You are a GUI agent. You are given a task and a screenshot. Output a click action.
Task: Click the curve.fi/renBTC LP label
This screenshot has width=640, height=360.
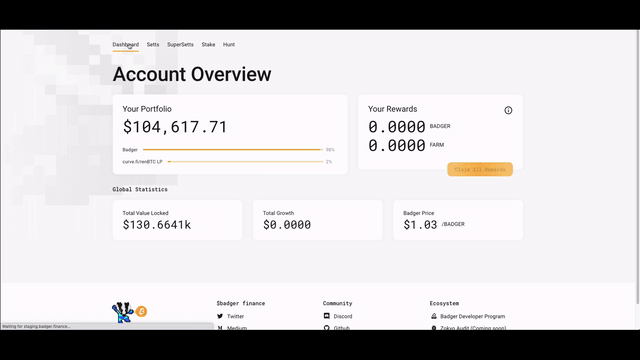(x=142, y=162)
